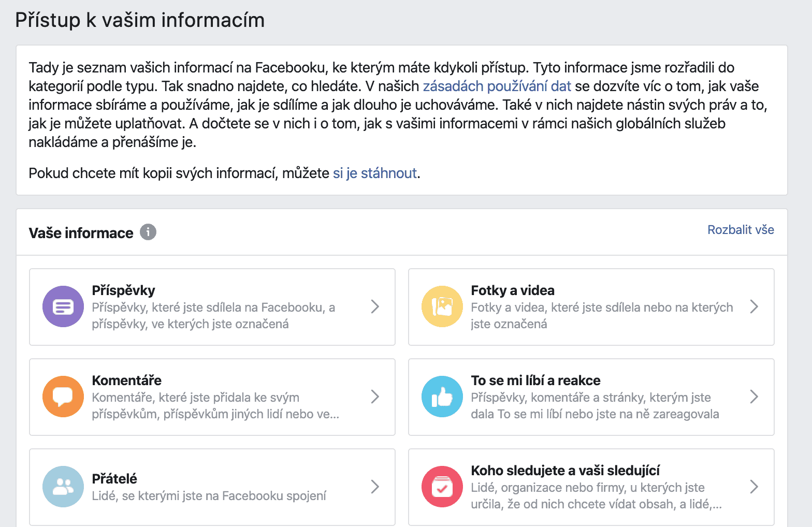Follow the si je stáhnout link
This screenshot has width=812, height=527.
click(375, 173)
